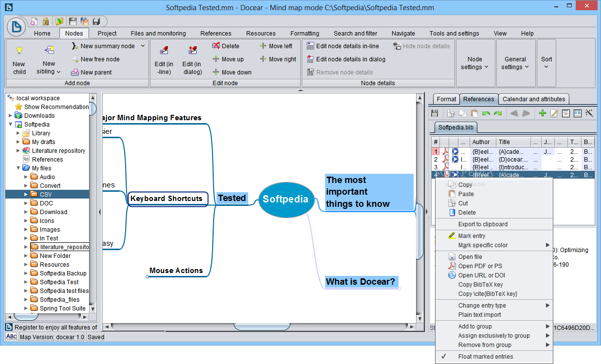Screen dimensions: 601x364
Task: Click Edit (in dialog) button
Action: [192, 60]
